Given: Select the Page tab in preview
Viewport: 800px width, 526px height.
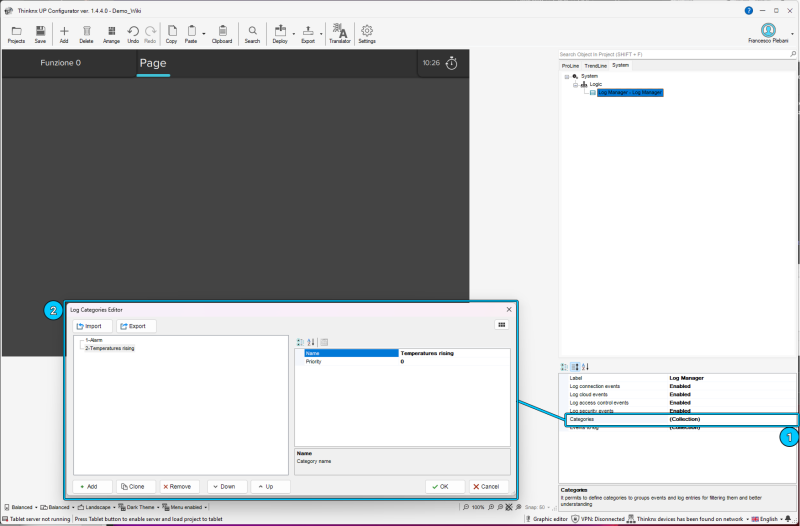Looking at the screenshot, I should click(x=153, y=63).
